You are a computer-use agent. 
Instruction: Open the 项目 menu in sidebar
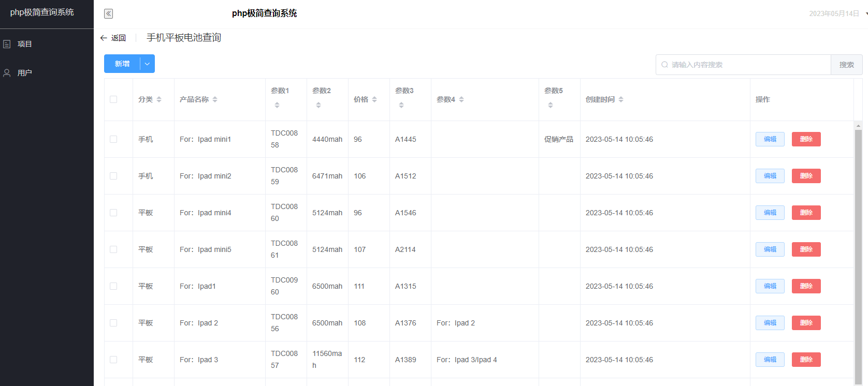point(47,44)
